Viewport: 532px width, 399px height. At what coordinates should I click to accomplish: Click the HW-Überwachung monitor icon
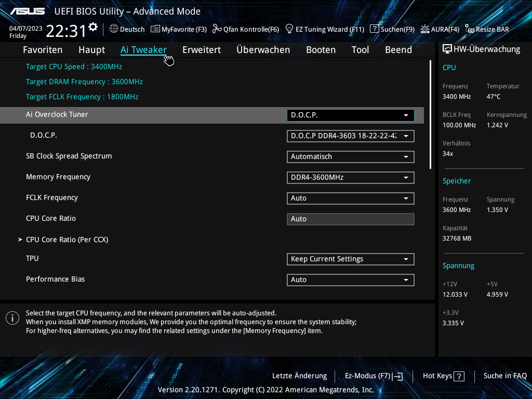click(x=447, y=49)
